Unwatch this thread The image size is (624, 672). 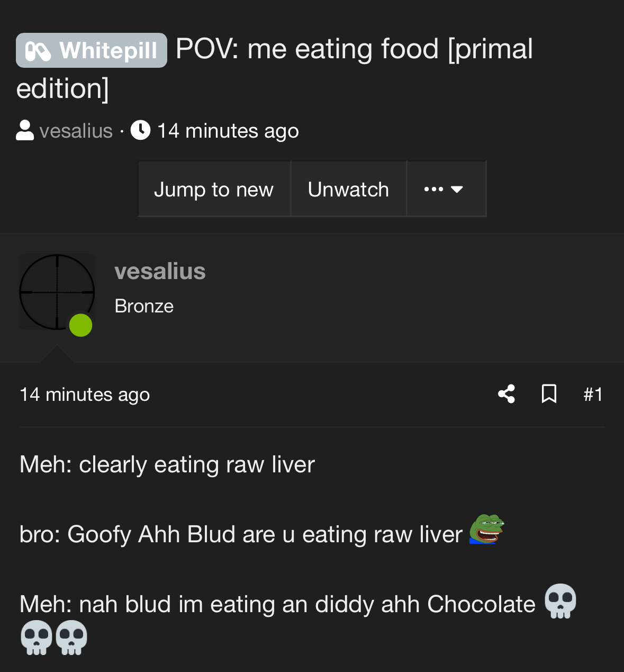[348, 189]
